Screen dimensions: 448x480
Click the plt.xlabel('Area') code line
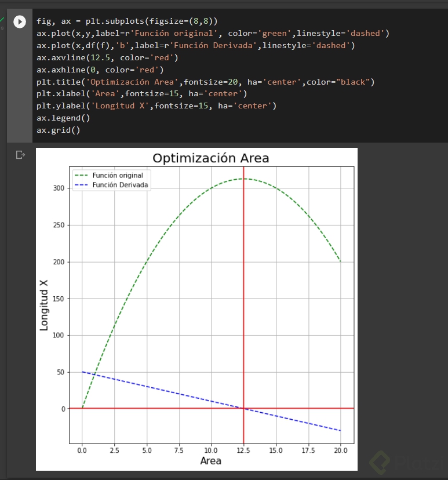pos(141,94)
